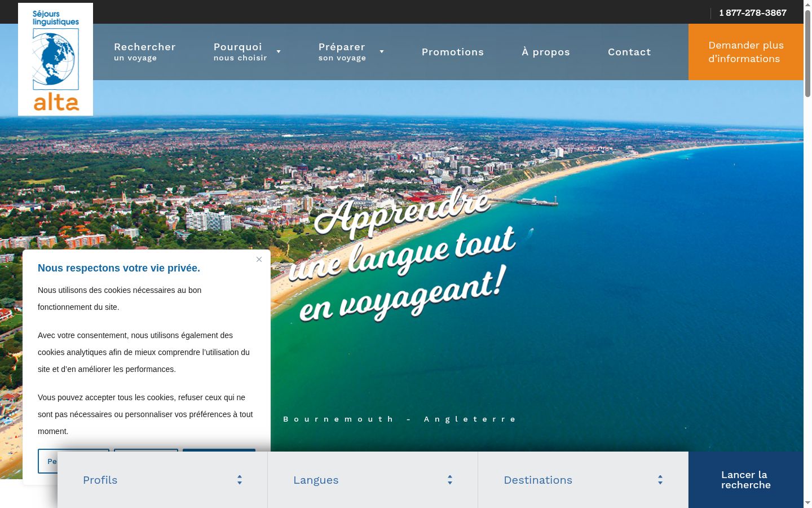The width and height of the screenshot is (812, 508).
Task: Call the 1 877-278-3867 phone link
Action: [753, 13]
